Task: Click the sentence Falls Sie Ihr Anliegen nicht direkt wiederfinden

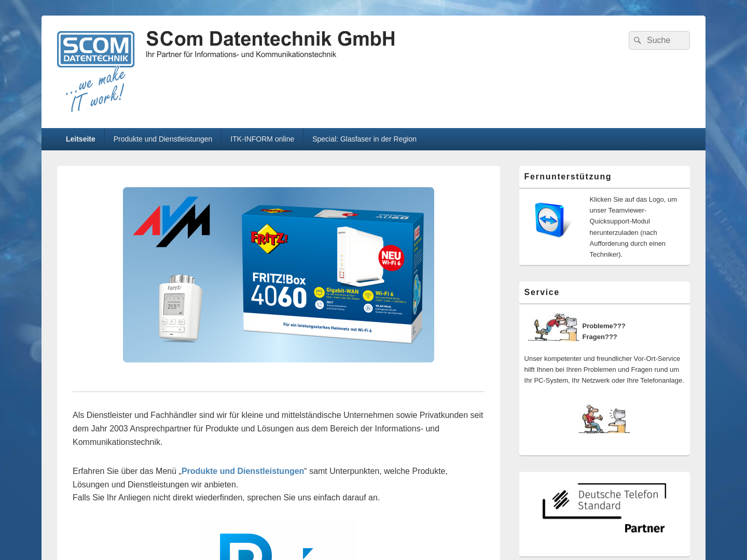Action: (x=226, y=498)
